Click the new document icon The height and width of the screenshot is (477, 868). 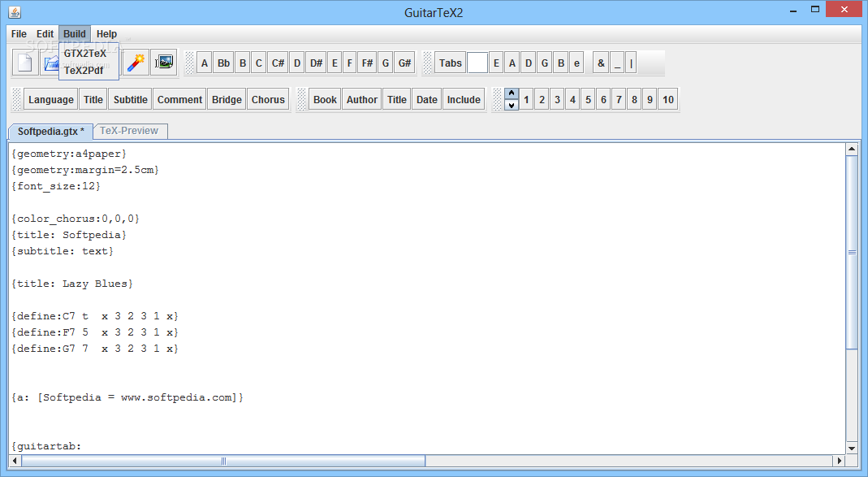[25, 63]
